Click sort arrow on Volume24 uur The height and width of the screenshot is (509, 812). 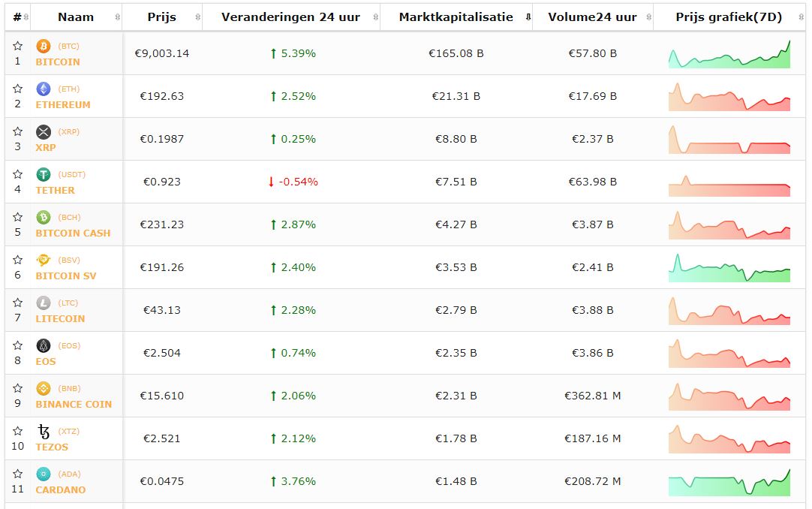(x=648, y=17)
